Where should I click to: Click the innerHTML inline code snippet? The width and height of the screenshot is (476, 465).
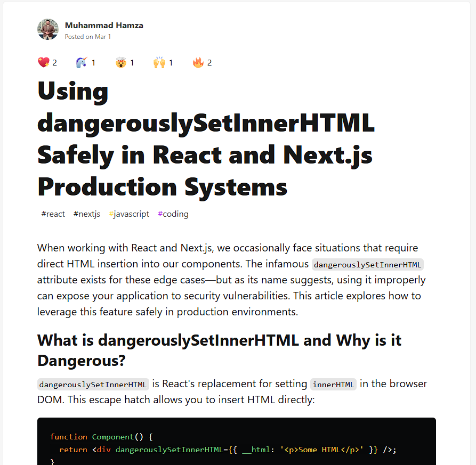(x=333, y=385)
